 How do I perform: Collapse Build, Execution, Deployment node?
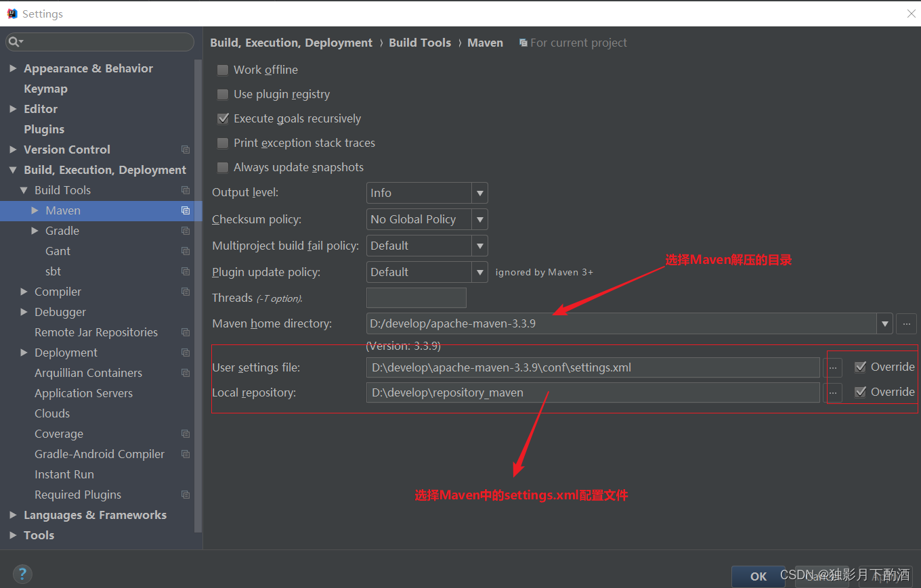point(13,170)
